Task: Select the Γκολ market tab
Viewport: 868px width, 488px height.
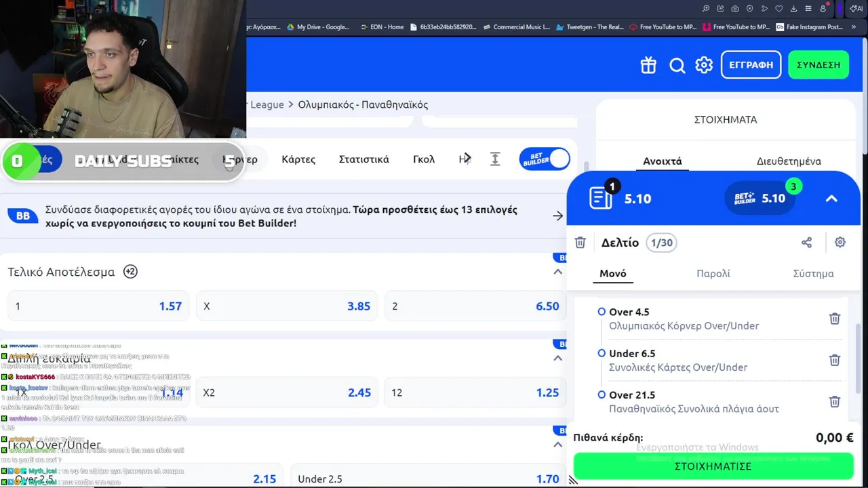Action: coord(424,159)
